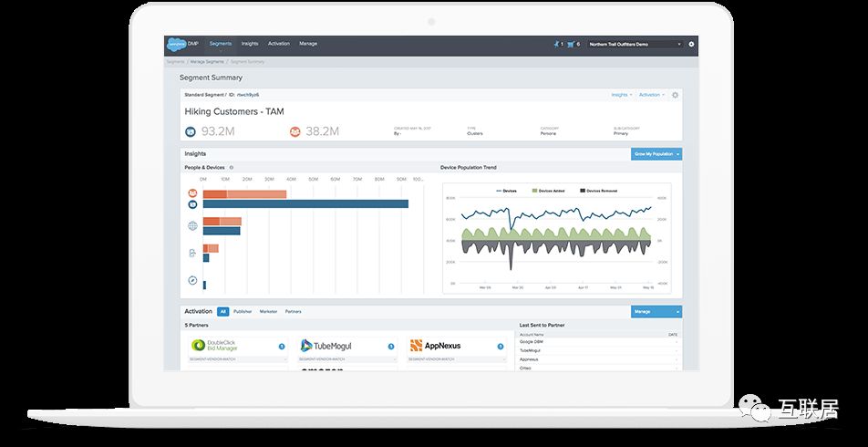868x447 pixels.
Task: Go to Manage Segments breadcrumb link
Action: pos(207,61)
